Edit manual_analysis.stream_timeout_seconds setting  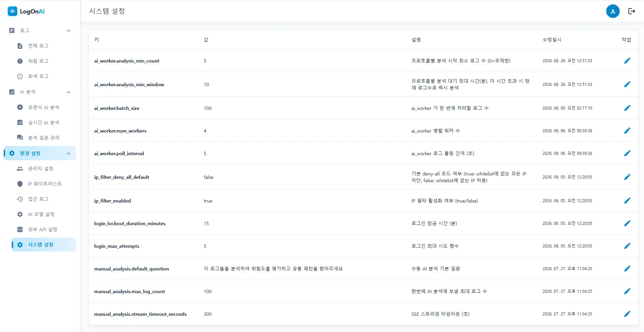pyautogui.click(x=627, y=314)
